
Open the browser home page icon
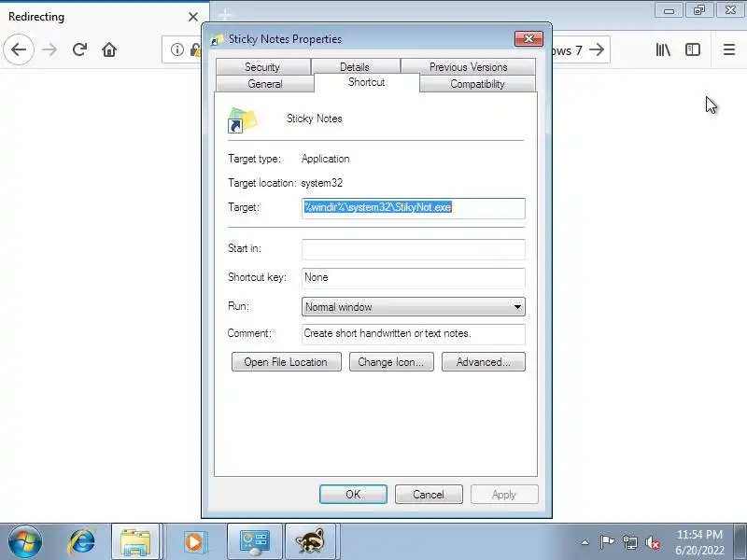(x=109, y=49)
